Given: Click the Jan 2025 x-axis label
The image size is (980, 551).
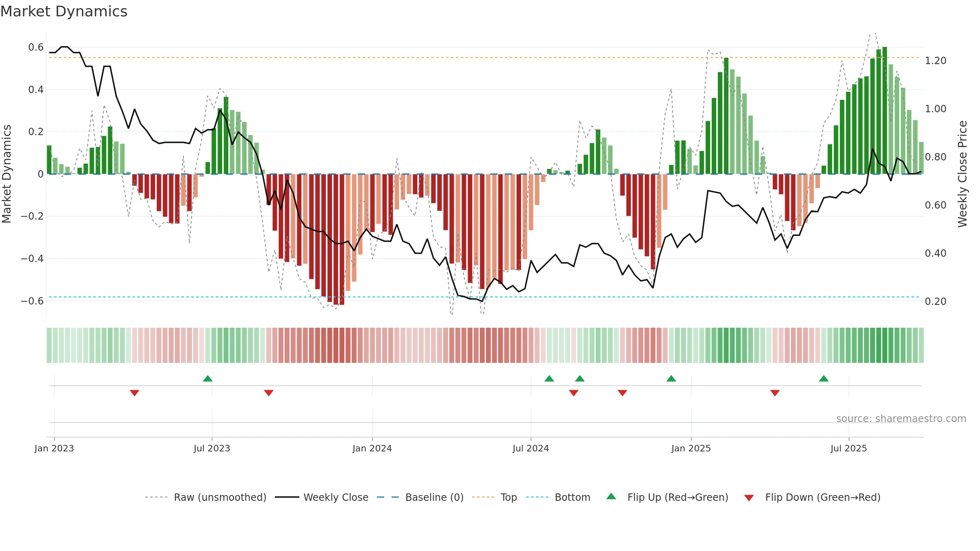Looking at the screenshot, I should point(691,449).
